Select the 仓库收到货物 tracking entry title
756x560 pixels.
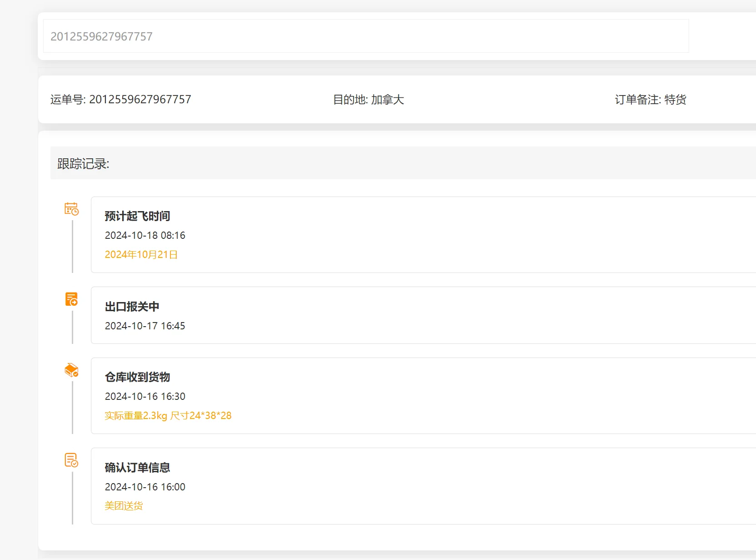(137, 377)
